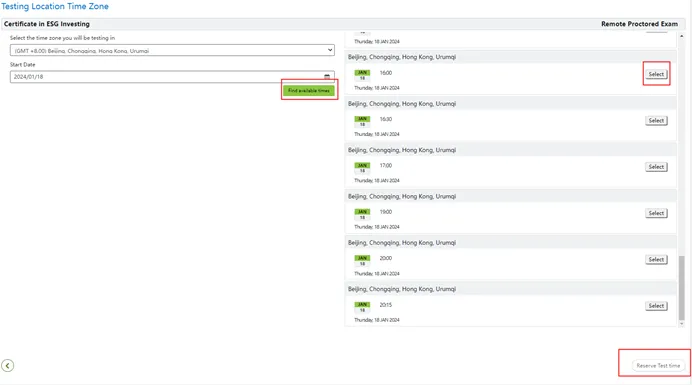Select the 17:00 time slot
Screen dimensions: 692x385
(656, 167)
